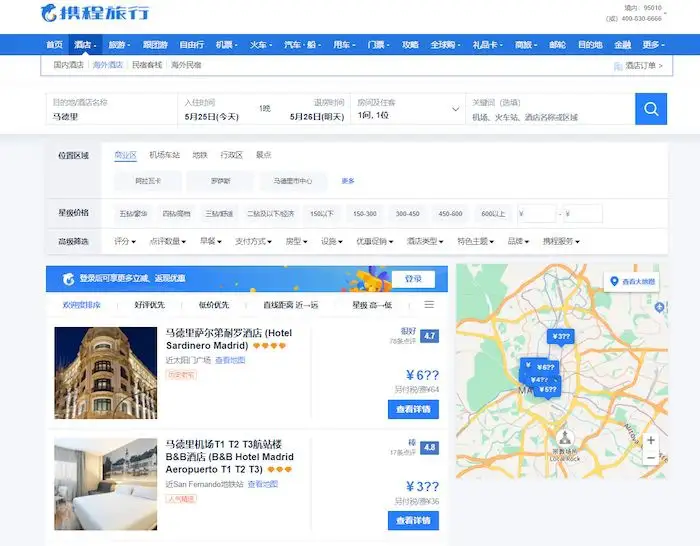This screenshot has height=546, width=700.
Task: Expand the 支付方式 payment dropdown
Action: click(253, 242)
